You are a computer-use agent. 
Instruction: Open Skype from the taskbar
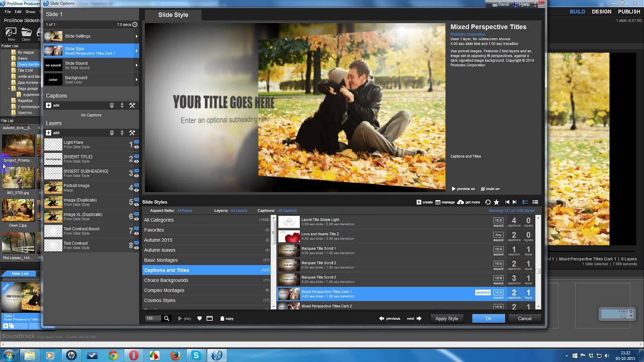coord(196,355)
